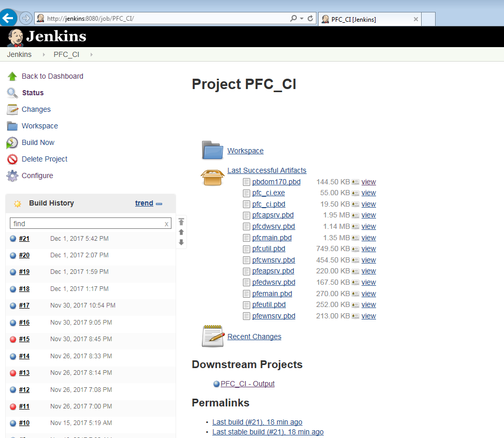
Task: Page build history up with the up arrow
Action: tap(181, 232)
